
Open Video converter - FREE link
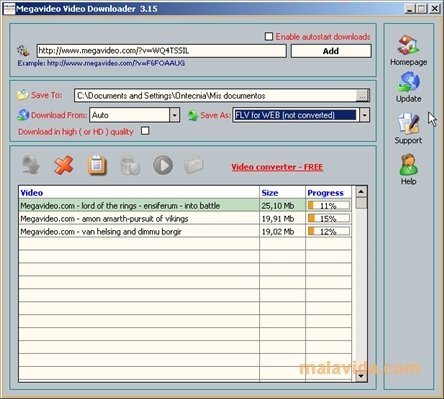coord(277,167)
